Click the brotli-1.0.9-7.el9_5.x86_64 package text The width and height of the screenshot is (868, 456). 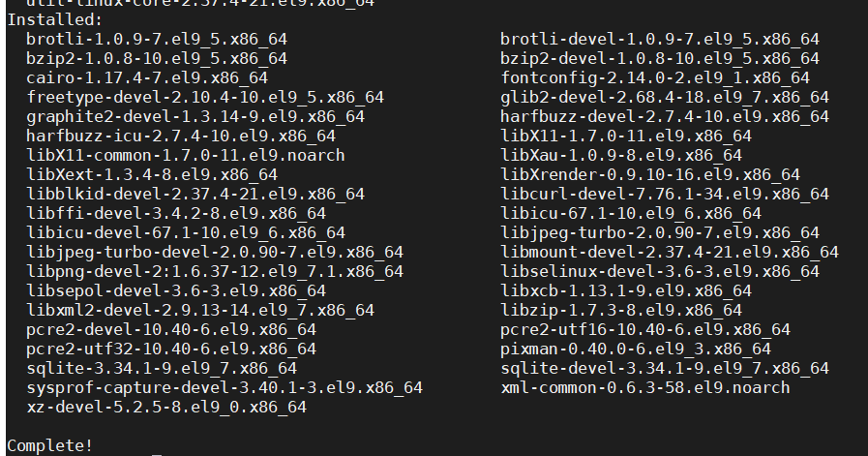pyautogui.click(x=157, y=39)
